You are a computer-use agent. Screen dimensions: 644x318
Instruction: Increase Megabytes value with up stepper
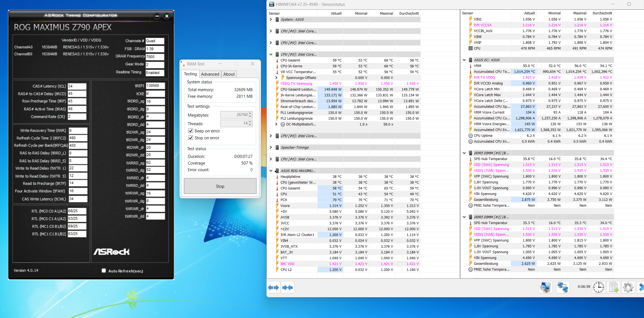pos(250,113)
